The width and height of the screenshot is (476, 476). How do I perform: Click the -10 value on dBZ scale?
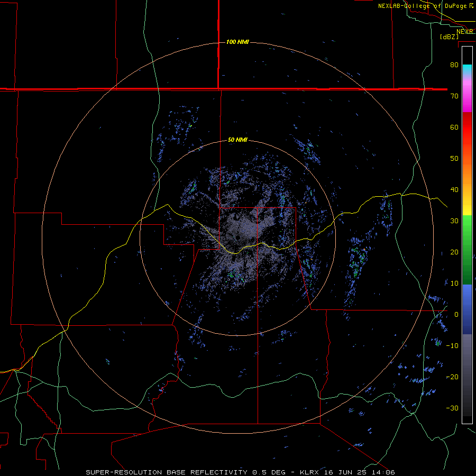point(452,346)
